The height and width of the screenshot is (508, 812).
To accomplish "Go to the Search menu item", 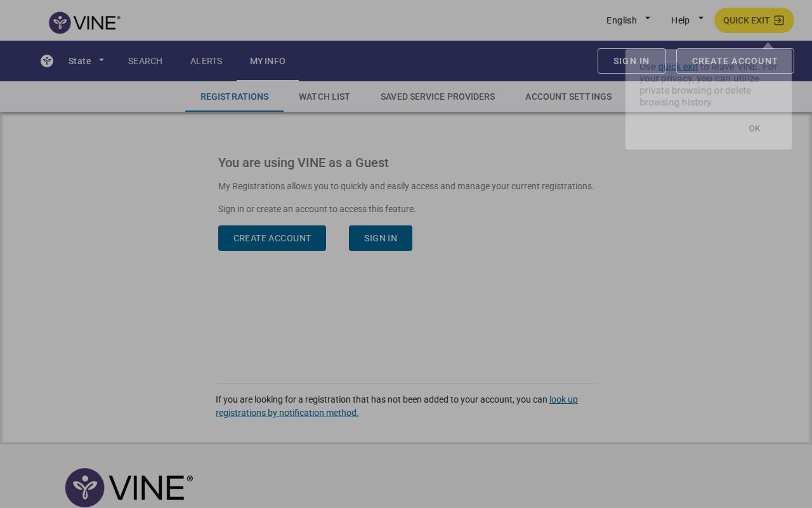I will click(x=145, y=61).
